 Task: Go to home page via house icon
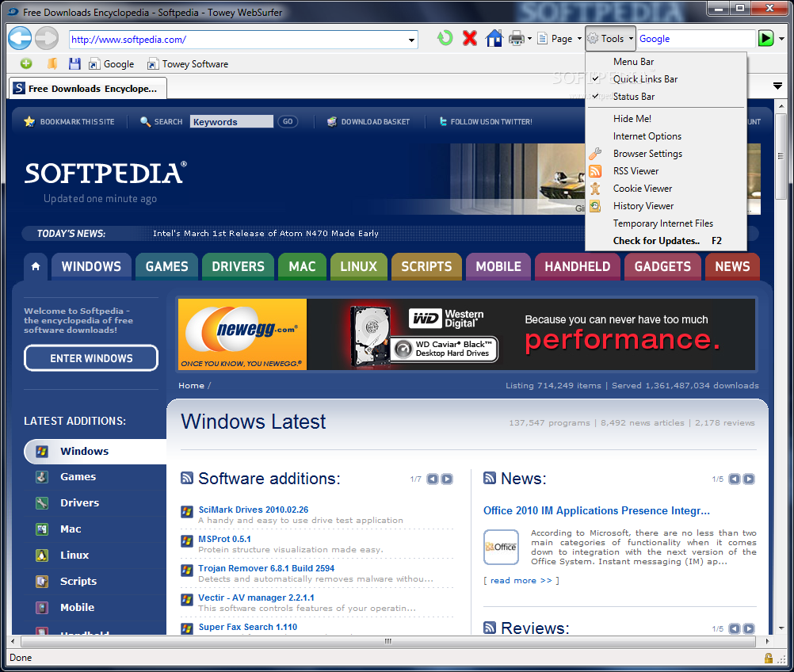click(494, 39)
